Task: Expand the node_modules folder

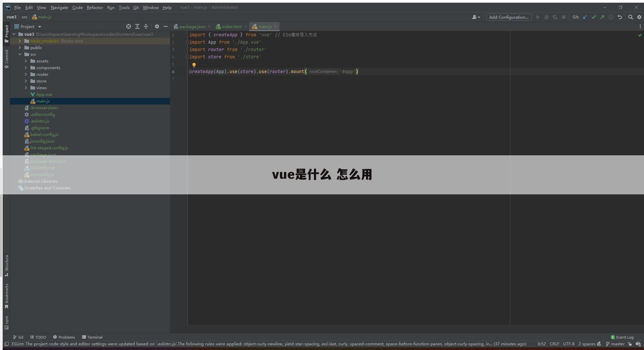Action: (20, 41)
